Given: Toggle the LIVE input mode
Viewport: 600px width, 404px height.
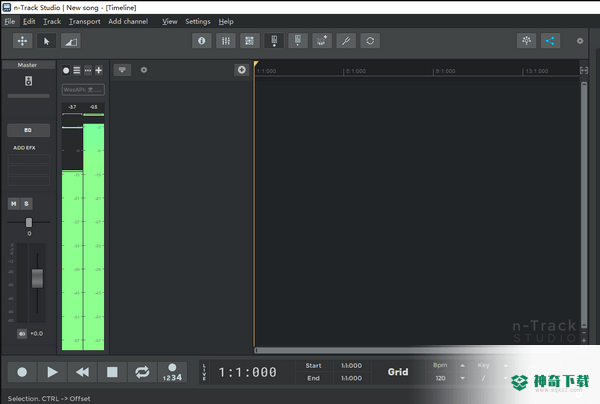Looking at the screenshot, I should pos(204,372).
